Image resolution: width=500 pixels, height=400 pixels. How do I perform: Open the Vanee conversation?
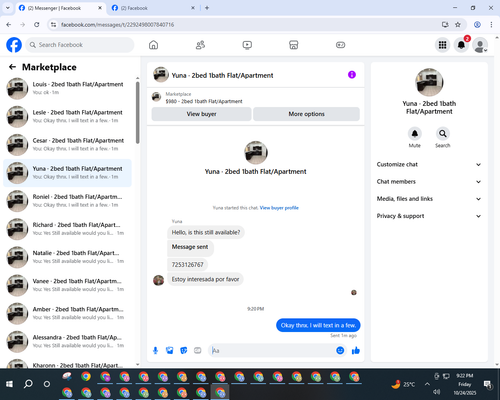pos(67,285)
